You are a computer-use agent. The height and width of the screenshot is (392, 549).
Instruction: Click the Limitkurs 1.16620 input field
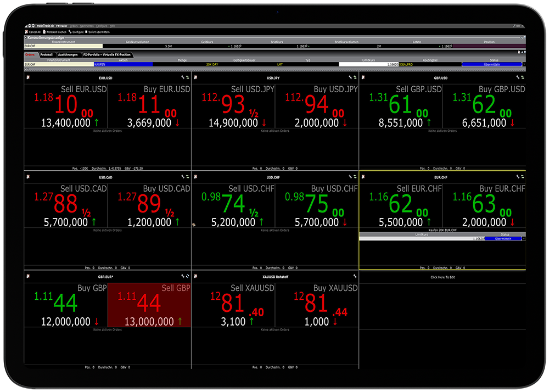(368, 64)
